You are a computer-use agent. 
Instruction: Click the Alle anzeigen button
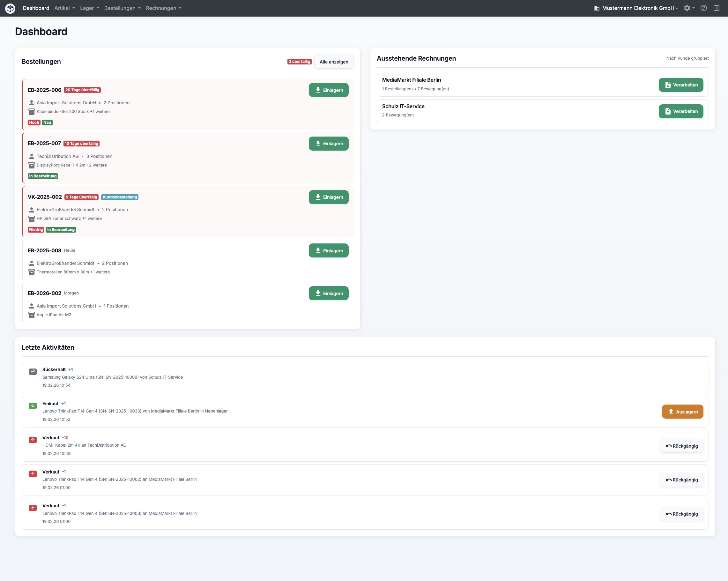click(334, 62)
